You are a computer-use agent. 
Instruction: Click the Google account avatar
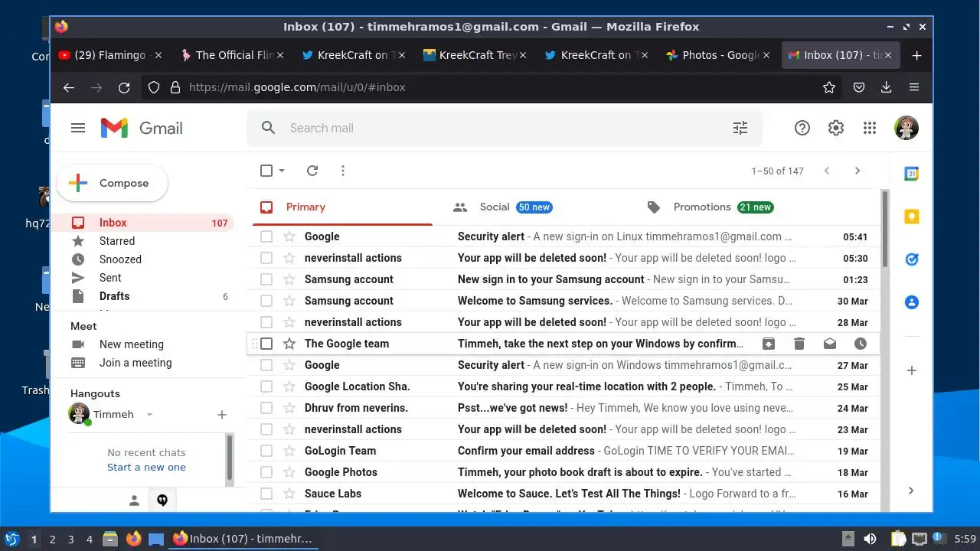point(906,128)
